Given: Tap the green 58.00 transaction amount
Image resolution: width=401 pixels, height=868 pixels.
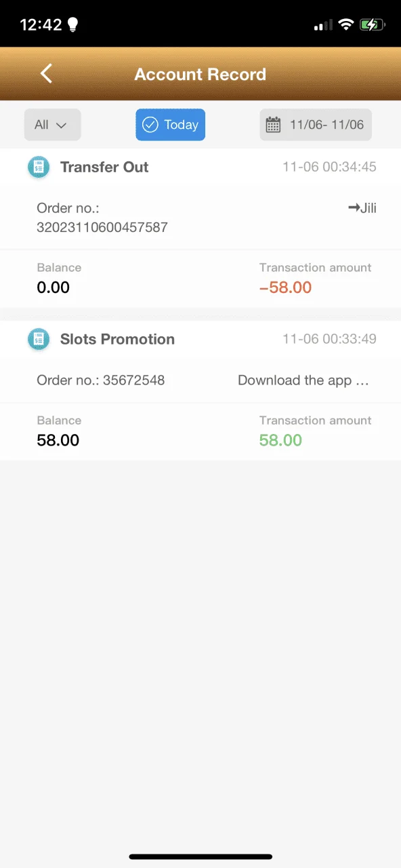Looking at the screenshot, I should (280, 440).
